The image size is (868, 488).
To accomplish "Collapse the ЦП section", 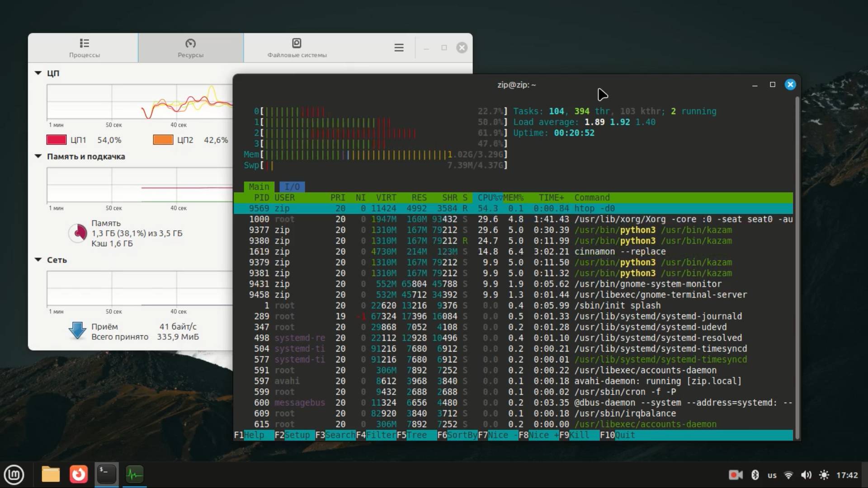I will (38, 73).
